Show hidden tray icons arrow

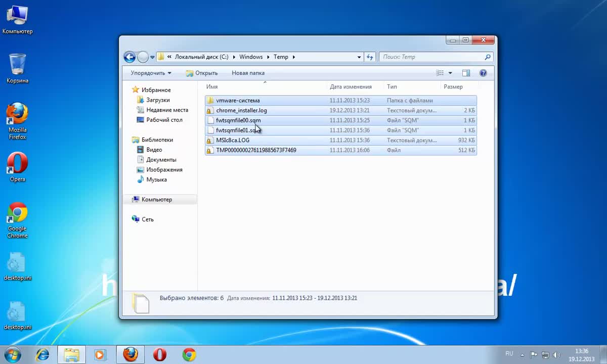(x=523, y=354)
